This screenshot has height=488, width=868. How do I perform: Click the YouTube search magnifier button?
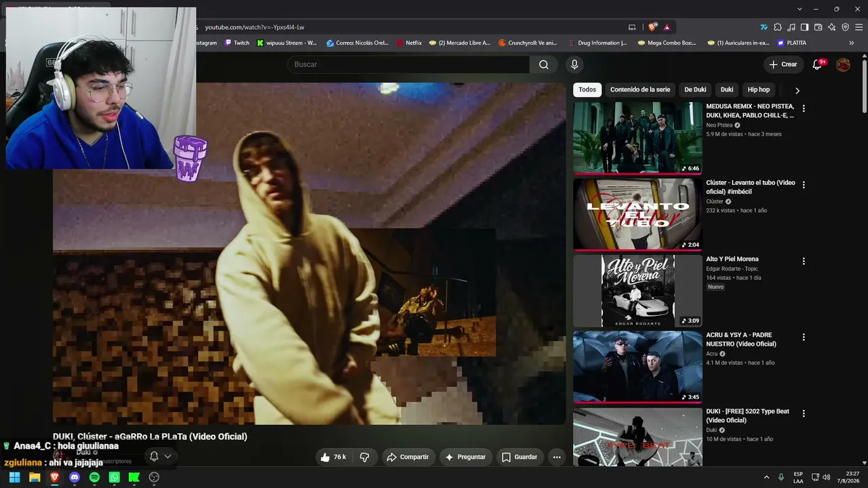pyautogui.click(x=544, y=64)
